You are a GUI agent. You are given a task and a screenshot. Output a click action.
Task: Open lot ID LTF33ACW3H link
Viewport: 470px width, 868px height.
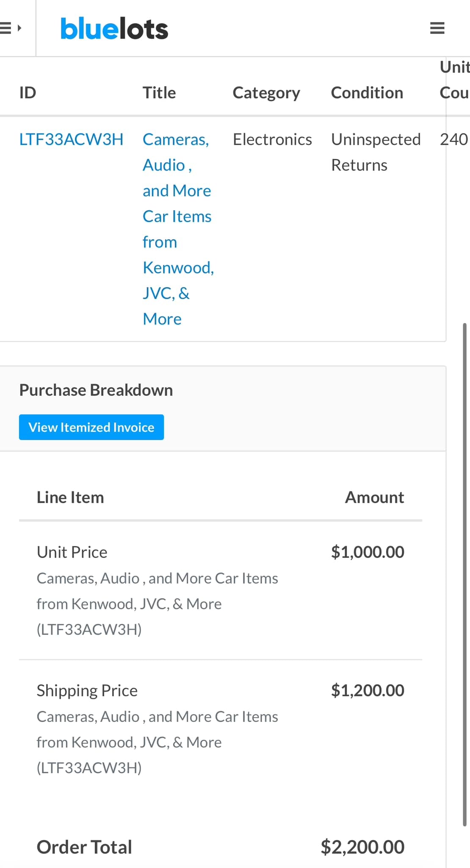(71, 139)
